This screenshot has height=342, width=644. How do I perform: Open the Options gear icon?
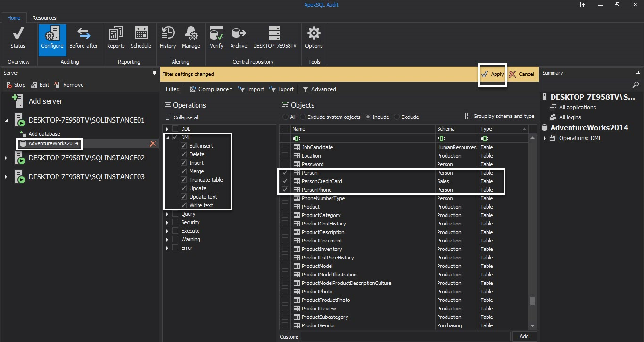[x=314, y=38]
